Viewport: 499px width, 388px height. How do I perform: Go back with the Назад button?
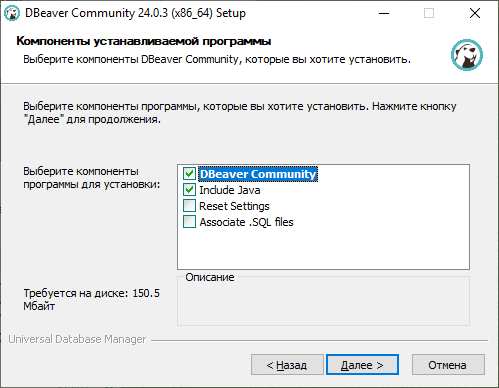pyautogui.click(x=287, y=365)
